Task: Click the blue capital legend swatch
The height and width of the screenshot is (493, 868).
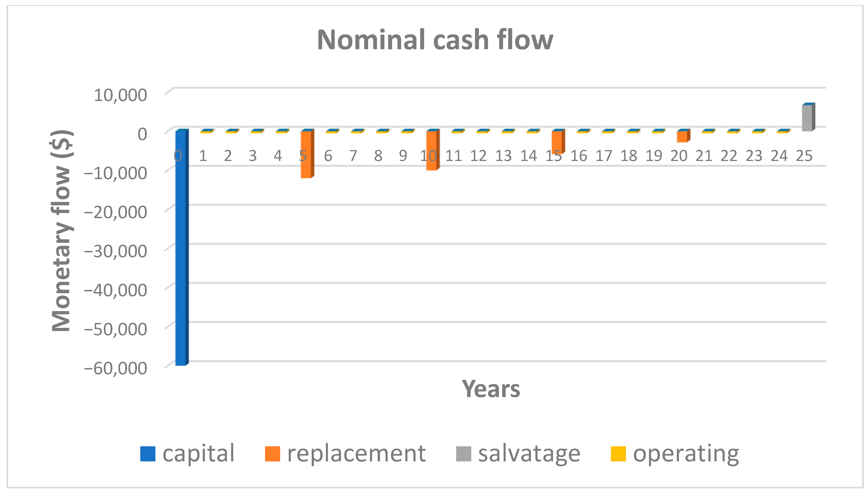Action: click(147, 454)
